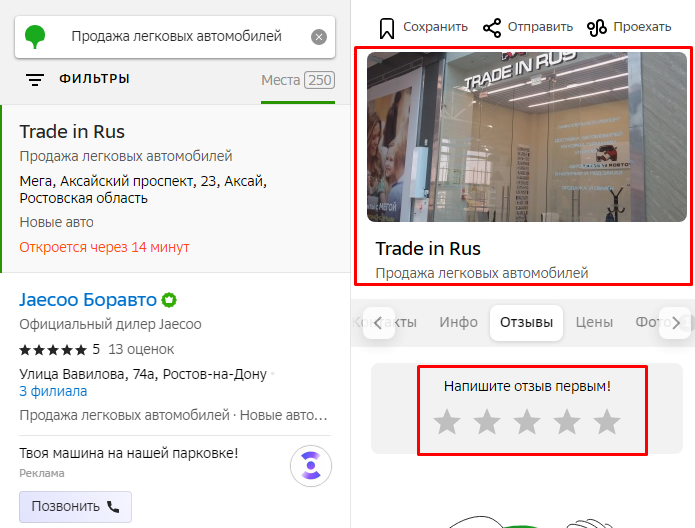This screenshot has height=528, width=695.
Task: Open the ФИЛЬТРЫ label
Action: point(94,79)
